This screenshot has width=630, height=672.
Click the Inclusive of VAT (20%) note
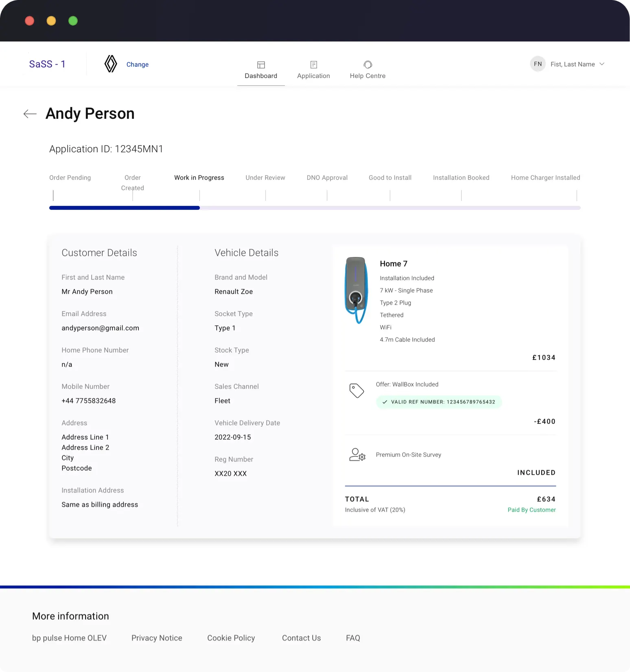(x=375, y=510)
